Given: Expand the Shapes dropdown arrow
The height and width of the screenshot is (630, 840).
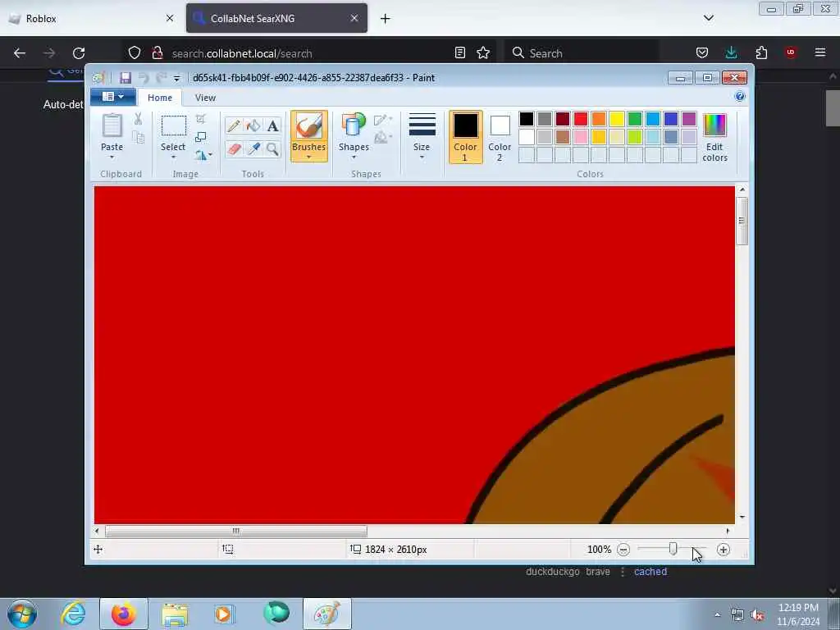Looking at the screenshot, I should pos(354,157).
